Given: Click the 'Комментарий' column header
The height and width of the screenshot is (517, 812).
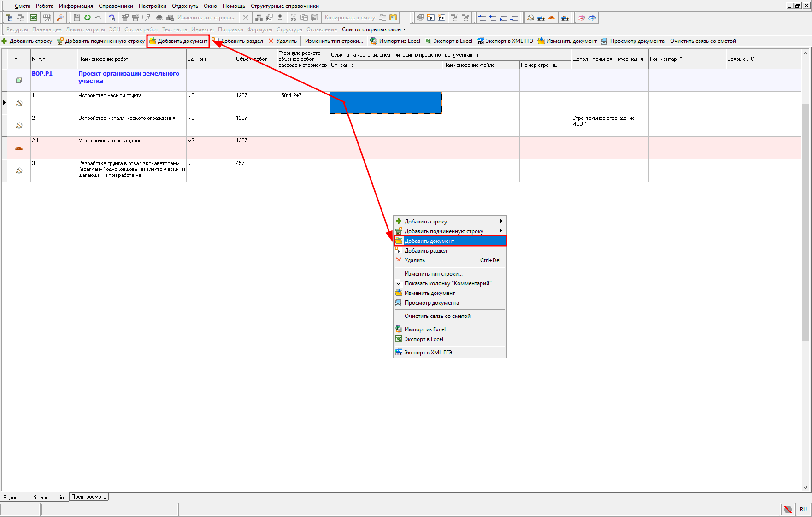Looking at the screenshot, I should (687, 59).
